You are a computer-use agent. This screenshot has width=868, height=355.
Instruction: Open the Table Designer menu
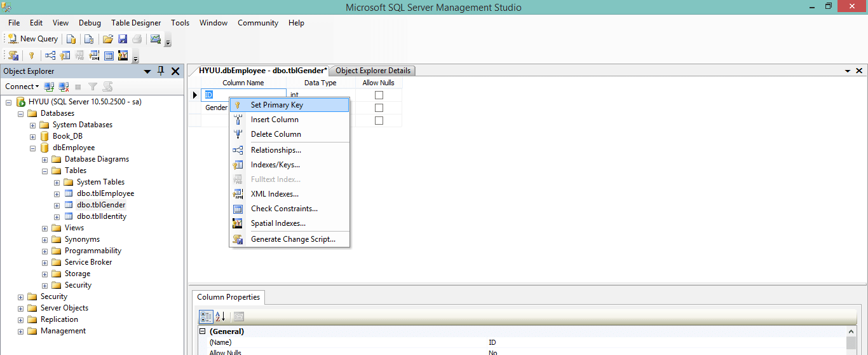click(x=136, y=23)
